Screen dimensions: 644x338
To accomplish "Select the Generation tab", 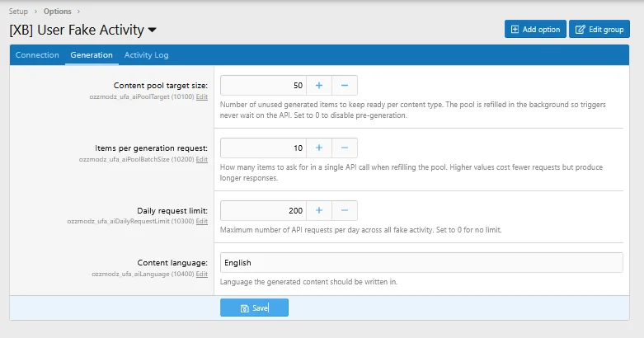I will tap(92, 55).
